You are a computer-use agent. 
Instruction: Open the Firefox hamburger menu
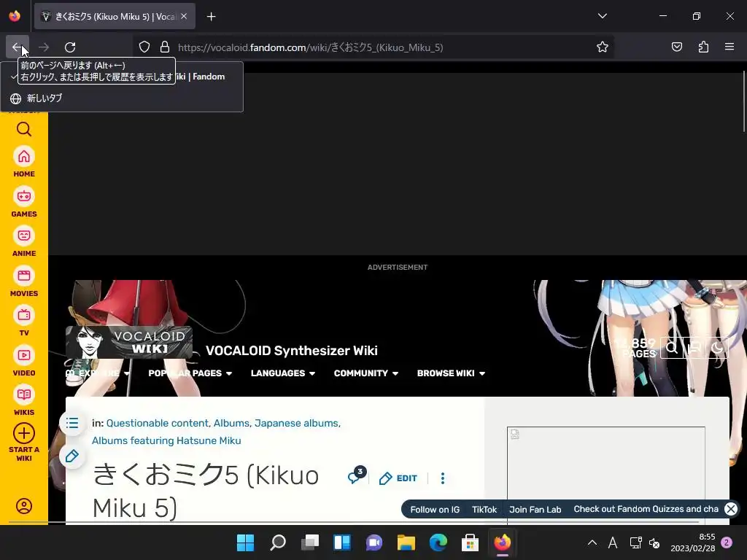click(729, 47)
